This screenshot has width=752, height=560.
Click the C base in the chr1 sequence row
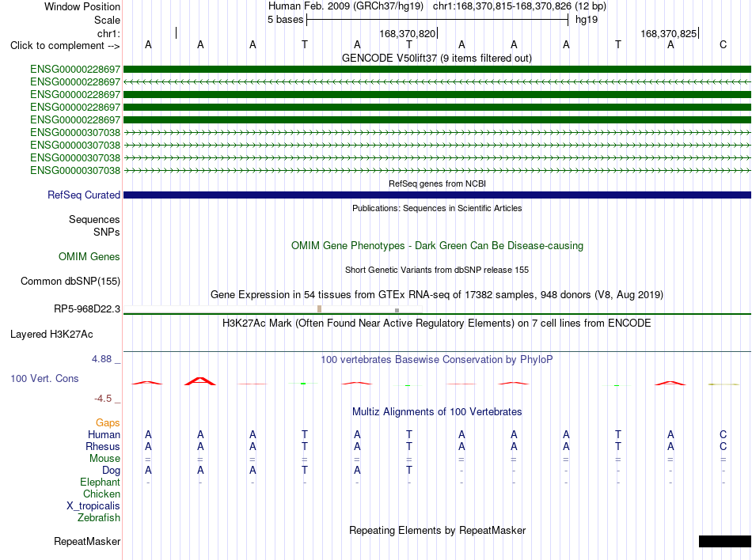[723, 45]
